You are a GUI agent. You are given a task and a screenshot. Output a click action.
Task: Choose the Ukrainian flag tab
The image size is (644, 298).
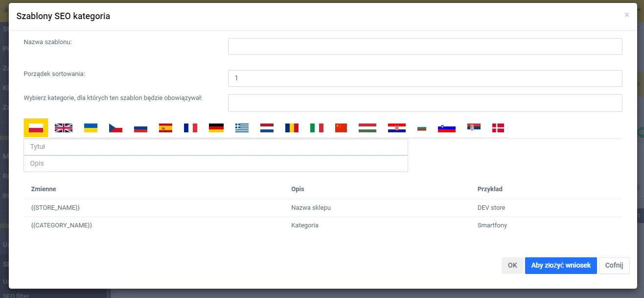coord(91,128)
